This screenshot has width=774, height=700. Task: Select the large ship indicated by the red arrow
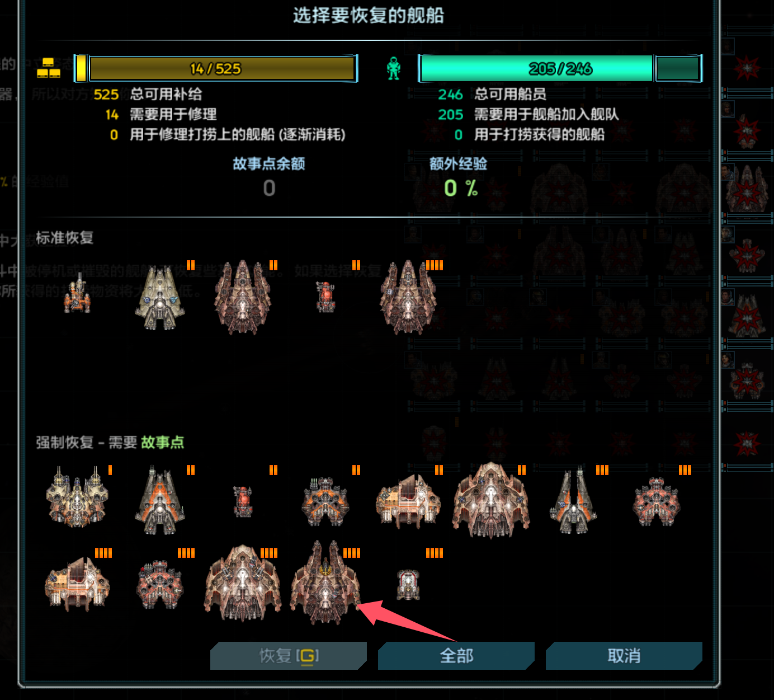click(x=325, y=583)
